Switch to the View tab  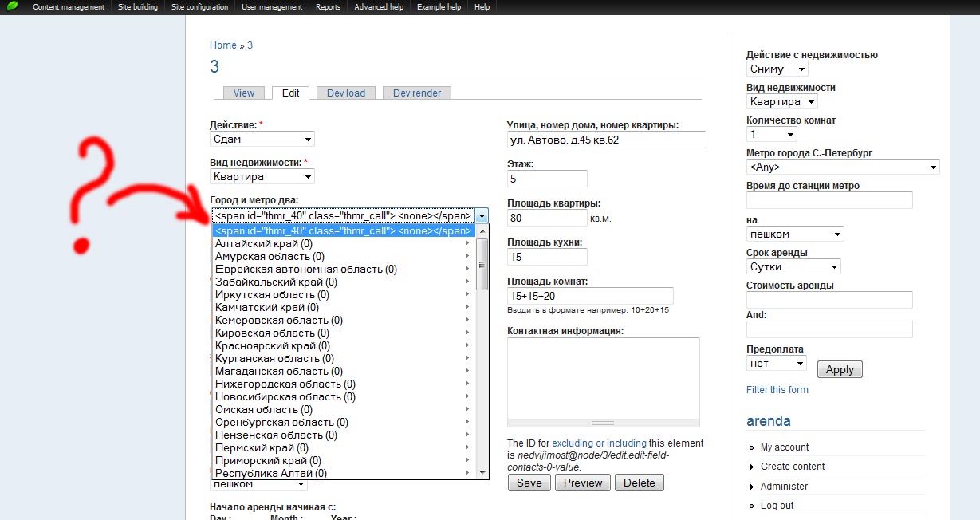(244, 93)
